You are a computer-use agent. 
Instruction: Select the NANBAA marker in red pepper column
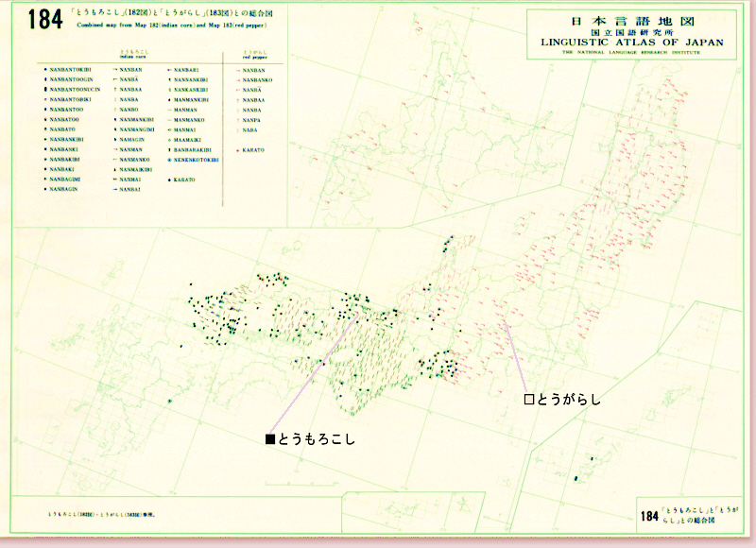click(x=237, y=99)
